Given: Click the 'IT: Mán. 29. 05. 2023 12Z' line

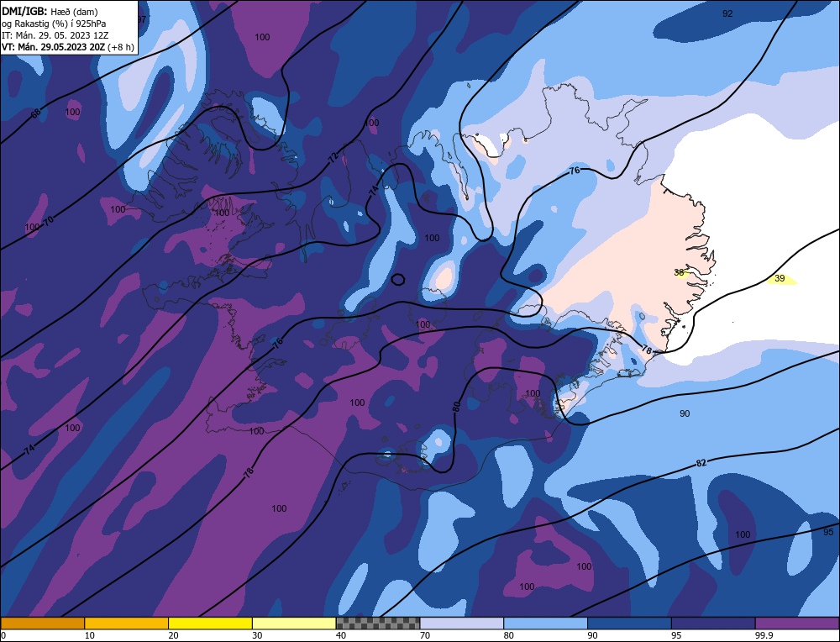Looking at the screenshot, I should pyautogui.click(x=55, y=35).
